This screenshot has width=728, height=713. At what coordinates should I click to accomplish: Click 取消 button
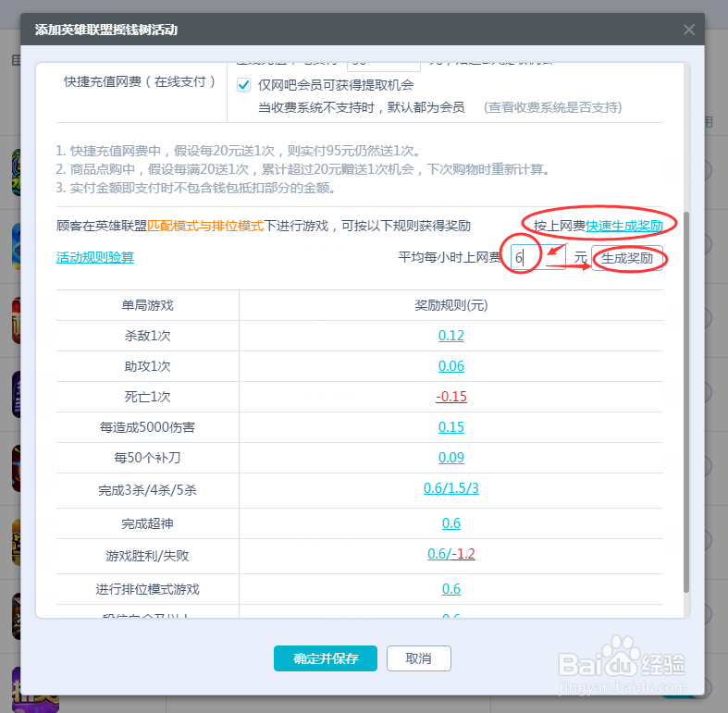(x=419, y=658)
